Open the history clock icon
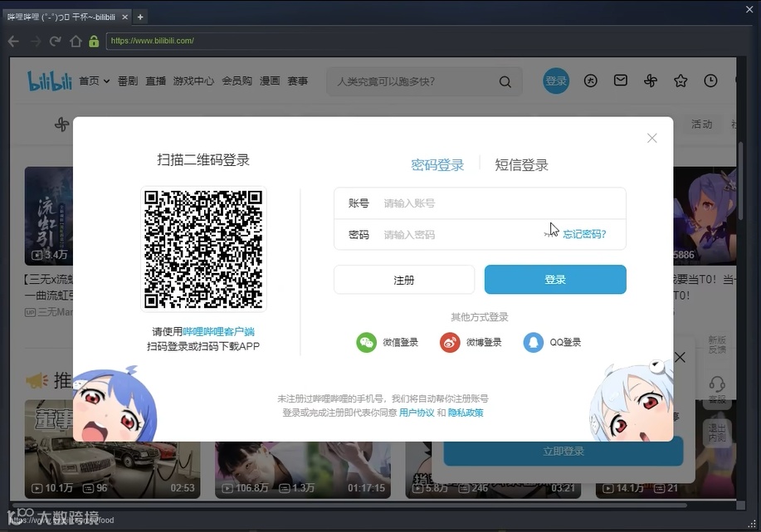The width and height of the screenshot is (761, 532). 710,81
